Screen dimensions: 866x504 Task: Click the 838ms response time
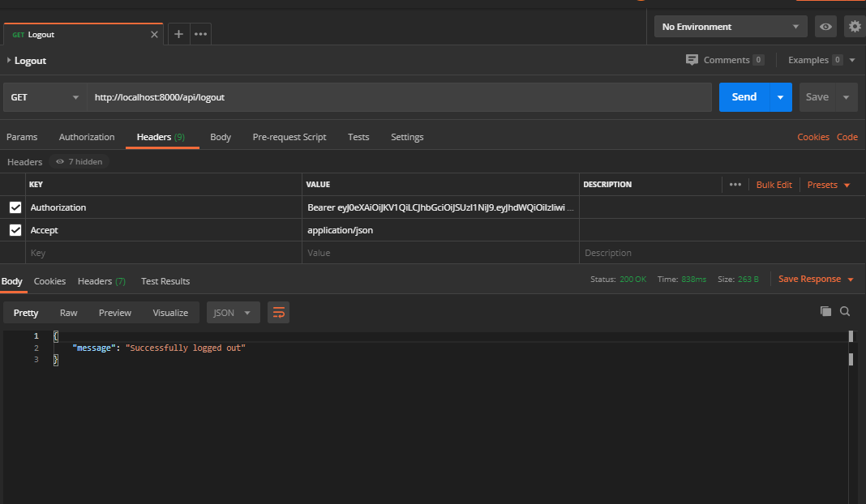[693, 280]
